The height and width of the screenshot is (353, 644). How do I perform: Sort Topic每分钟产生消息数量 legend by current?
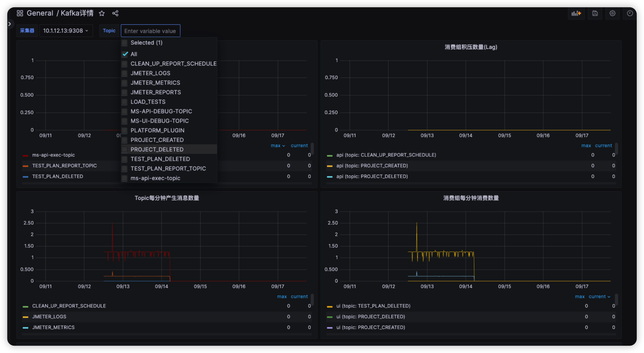299,297
